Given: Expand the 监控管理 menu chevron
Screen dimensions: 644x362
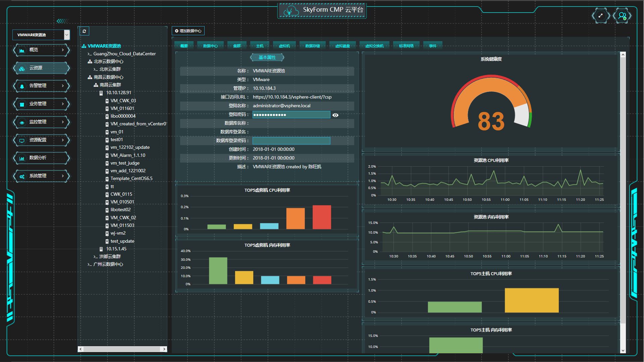Looking at the screenshot, I should 63,122.
